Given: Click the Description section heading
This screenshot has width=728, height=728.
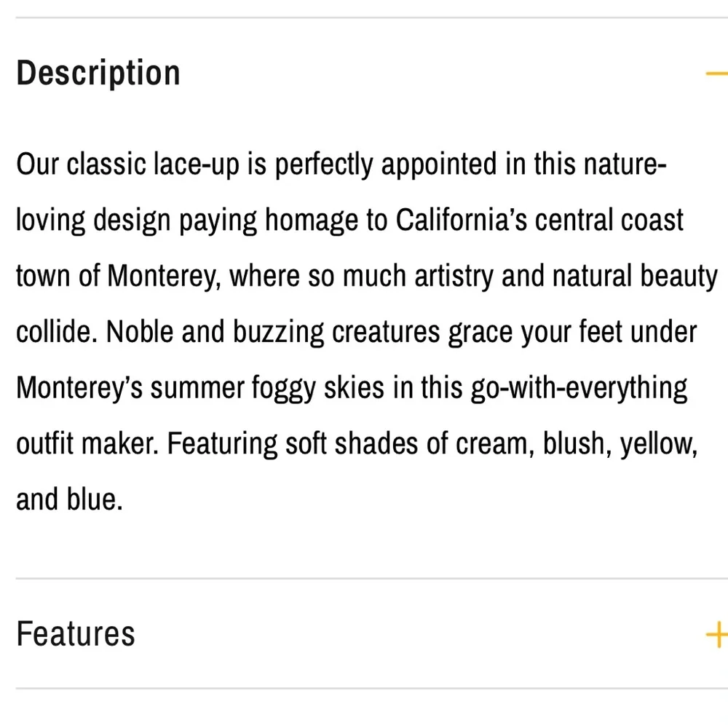Looking at the screenshot, I should click(98, 74).
